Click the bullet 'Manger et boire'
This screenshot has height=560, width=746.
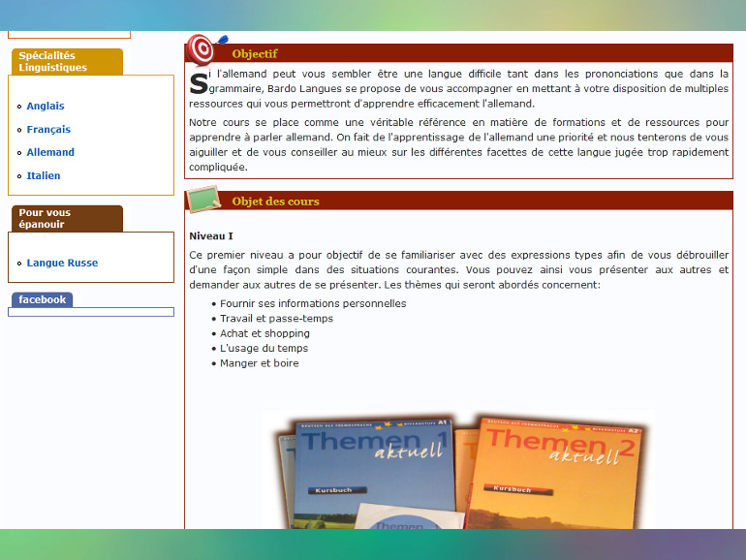[x=260, y=363]
